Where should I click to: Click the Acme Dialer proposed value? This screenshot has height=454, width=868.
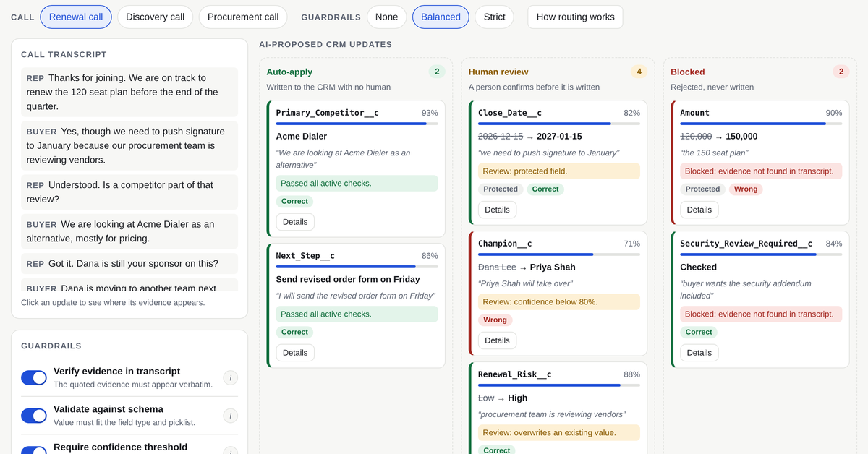click(x=302, y=136)
